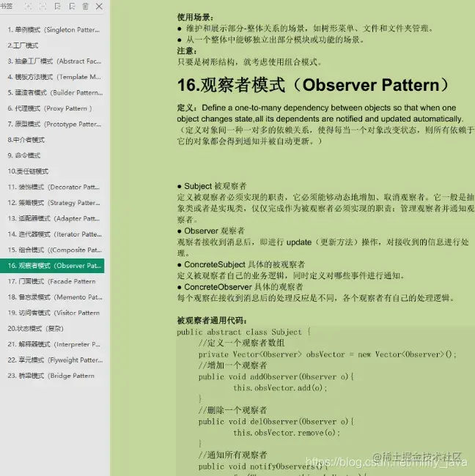This screenshot has height=476, width=475.
Task: Go to 11. 装饰模式 (Decorator Pattern)
Action: [54, 187]
